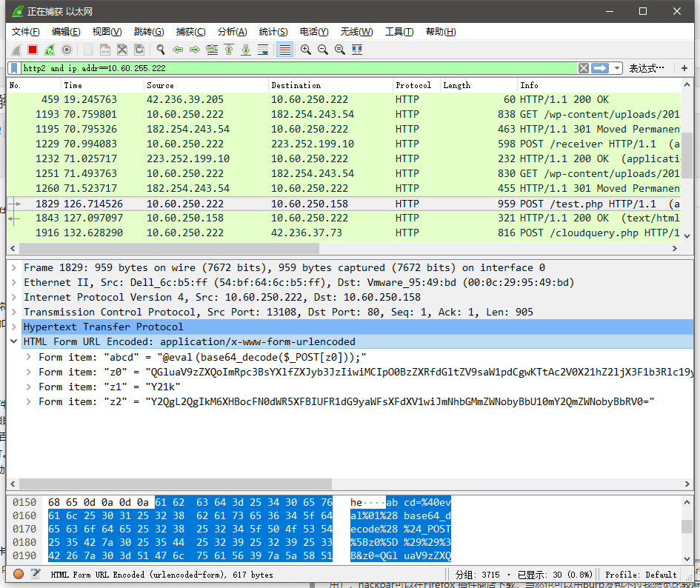Expand the Transmission Control Protocol row
Screen dimensions: 700x588
(14, 312)
